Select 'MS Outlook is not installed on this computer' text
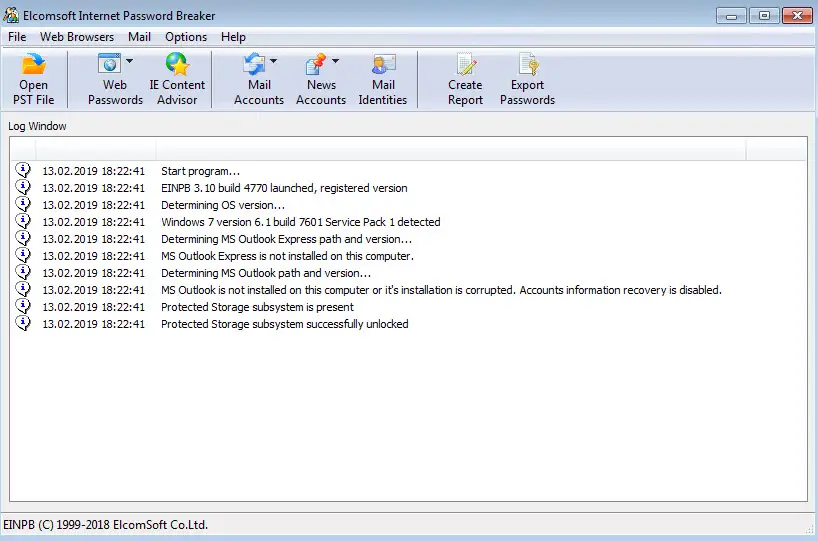The height and width of the screenshot is (541, 818). (441, 290)
